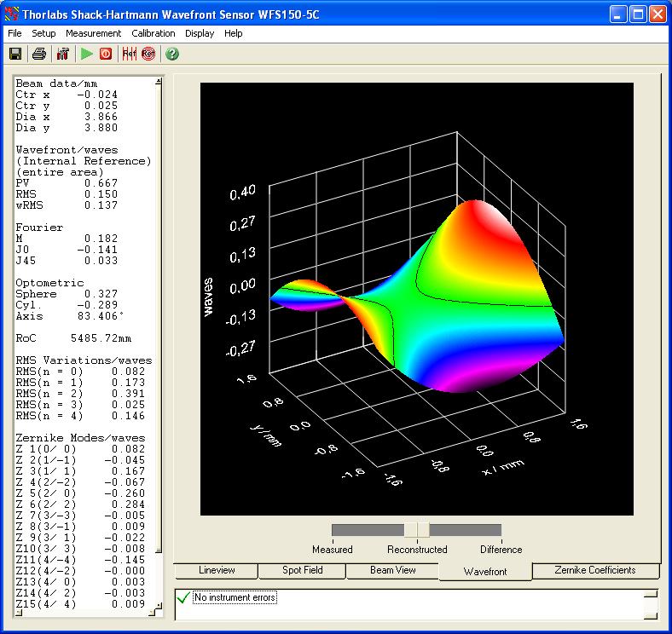Set slider to Difference position
Screen dimensions: 672x634
pos(501,549)
